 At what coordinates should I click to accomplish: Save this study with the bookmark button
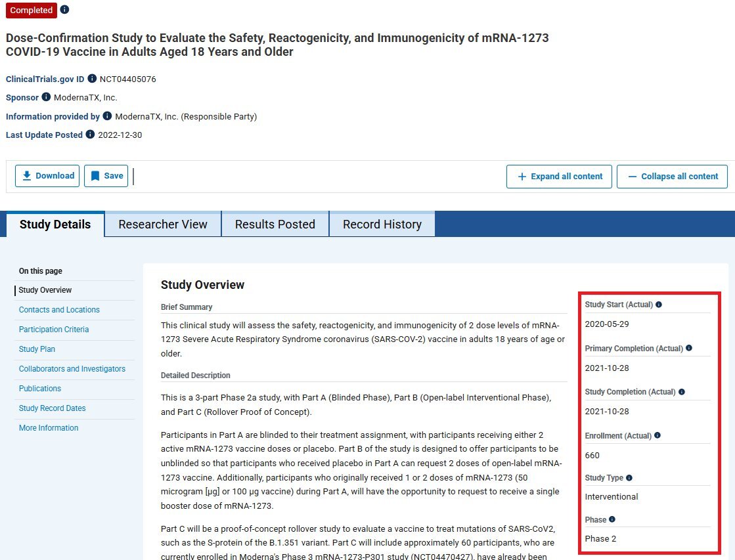(x=106, y=176)
